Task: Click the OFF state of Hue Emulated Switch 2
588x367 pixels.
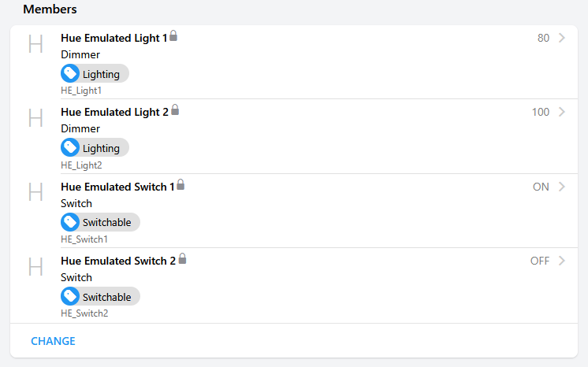Action: 540,261
